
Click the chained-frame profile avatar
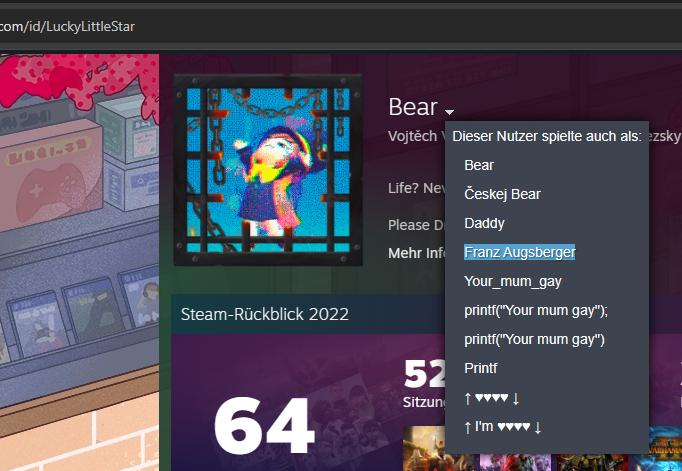coord(268,169)
